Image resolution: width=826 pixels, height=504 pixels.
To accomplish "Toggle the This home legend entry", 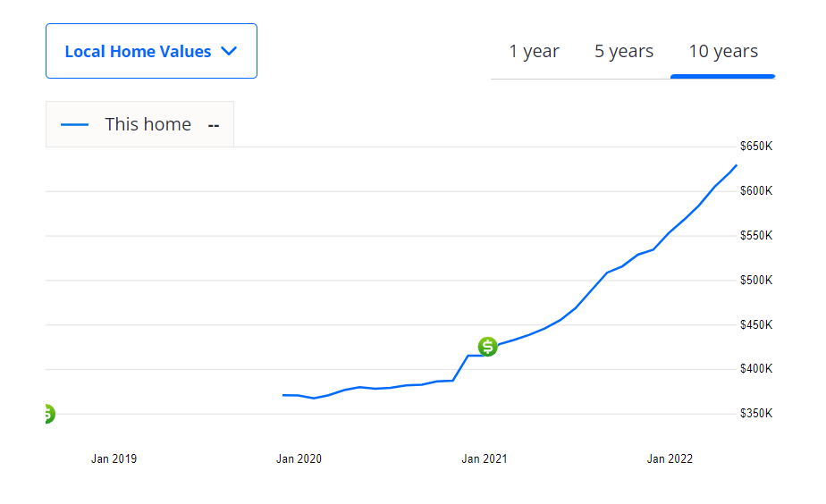I will [x=147, y=124].
